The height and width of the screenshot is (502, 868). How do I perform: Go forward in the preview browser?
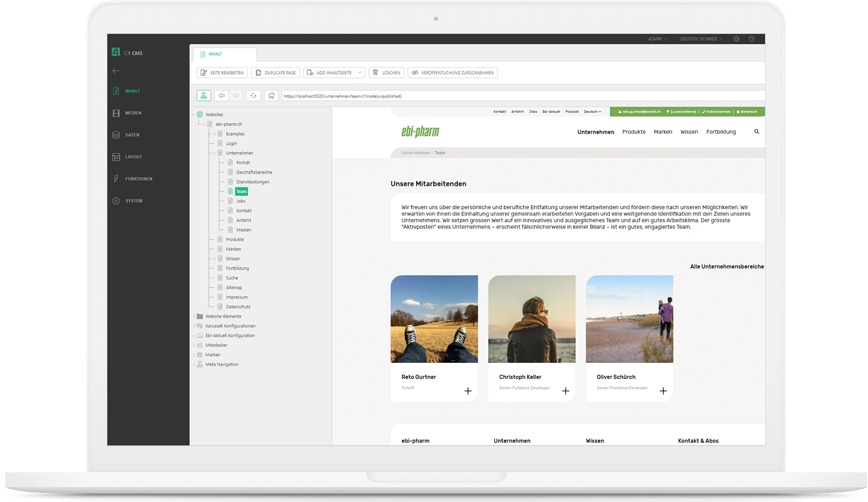[236, 96]
